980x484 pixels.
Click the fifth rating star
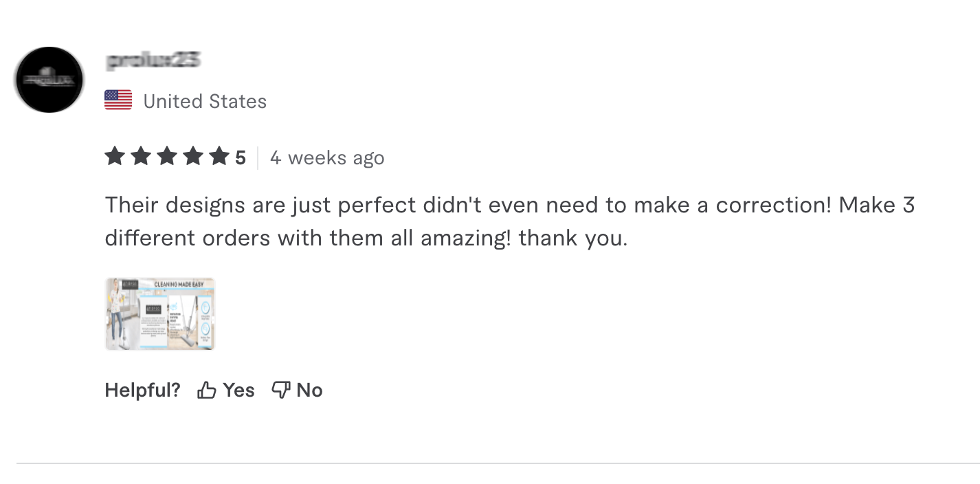pyautogui.click(x=219, y=157)
